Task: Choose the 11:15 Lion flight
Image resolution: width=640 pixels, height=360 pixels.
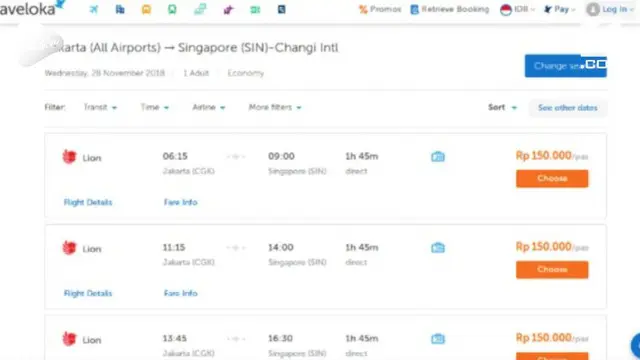Action: (552, 270)
